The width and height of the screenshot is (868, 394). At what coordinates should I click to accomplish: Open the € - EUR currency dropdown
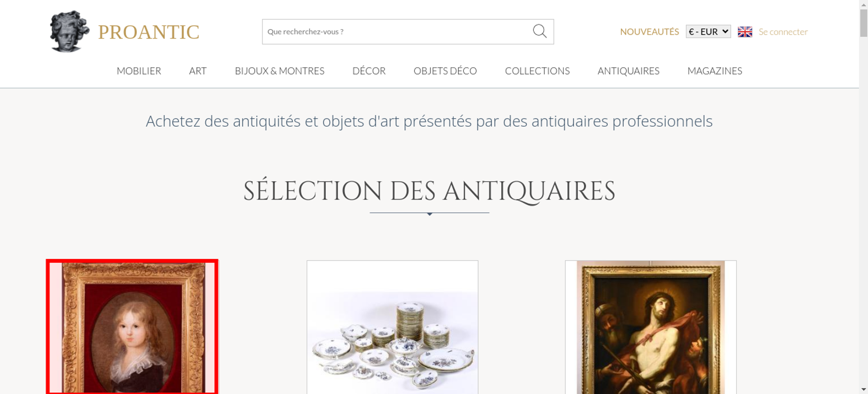pyautogui.click(x=708, y=32)
